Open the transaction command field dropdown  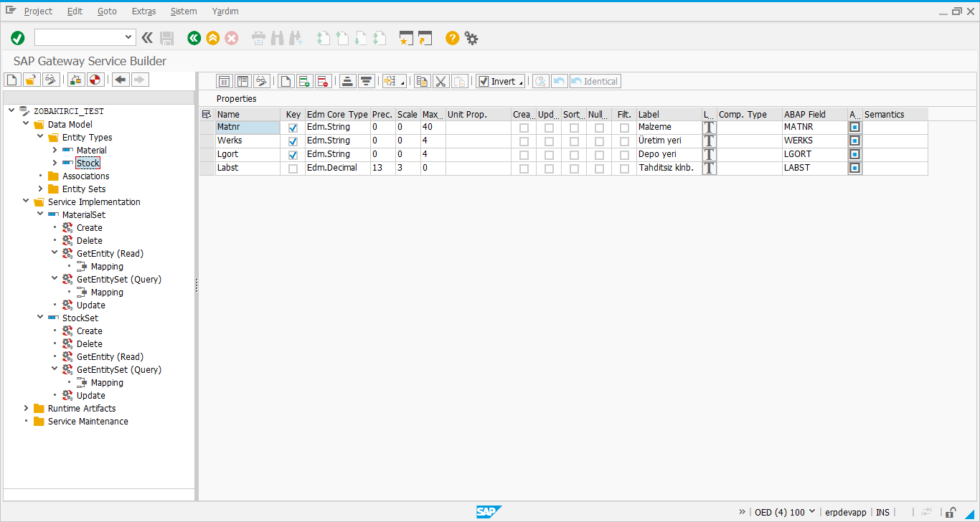[129, 37]
